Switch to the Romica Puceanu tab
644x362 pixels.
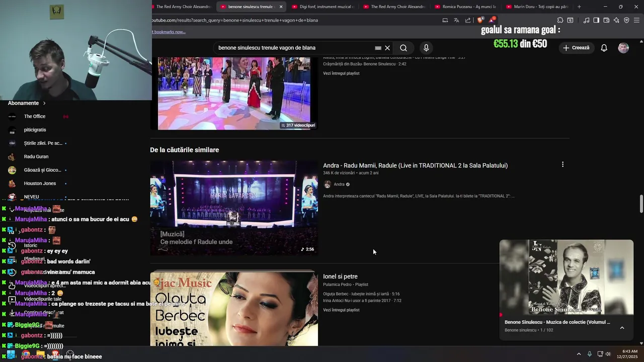point(465,7)
